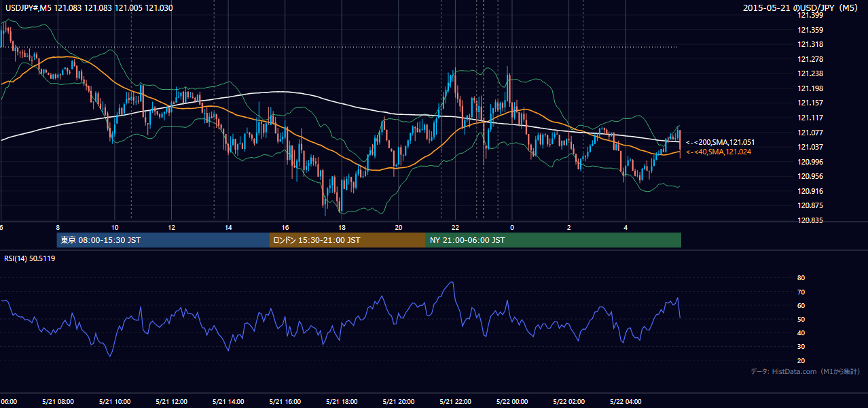Click RSI scale value 20

(x=801, y=360)
